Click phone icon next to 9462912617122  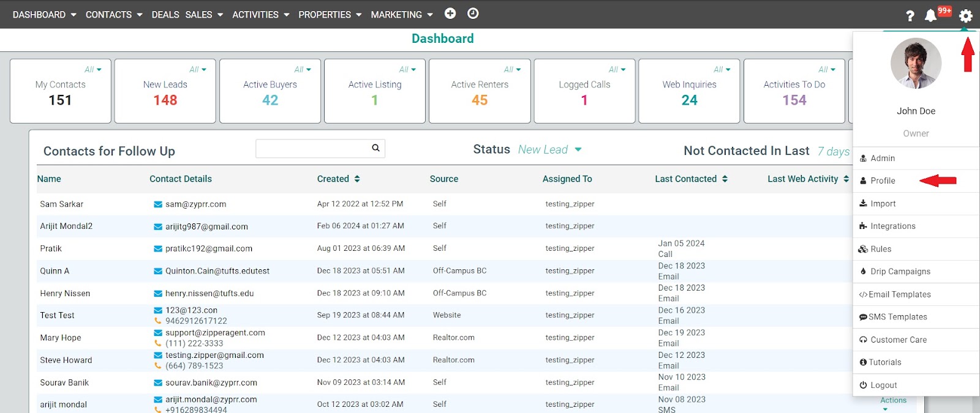(x=158, y=321)
